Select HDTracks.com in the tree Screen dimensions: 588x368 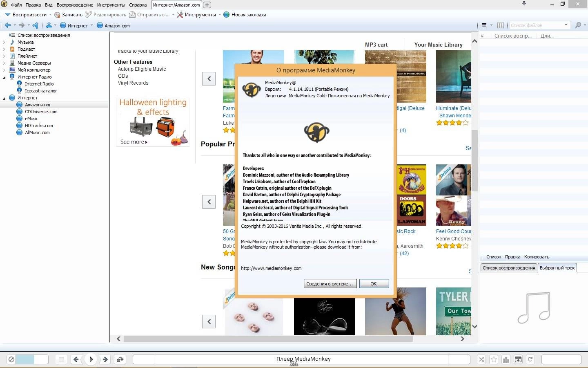coord(38,126)
